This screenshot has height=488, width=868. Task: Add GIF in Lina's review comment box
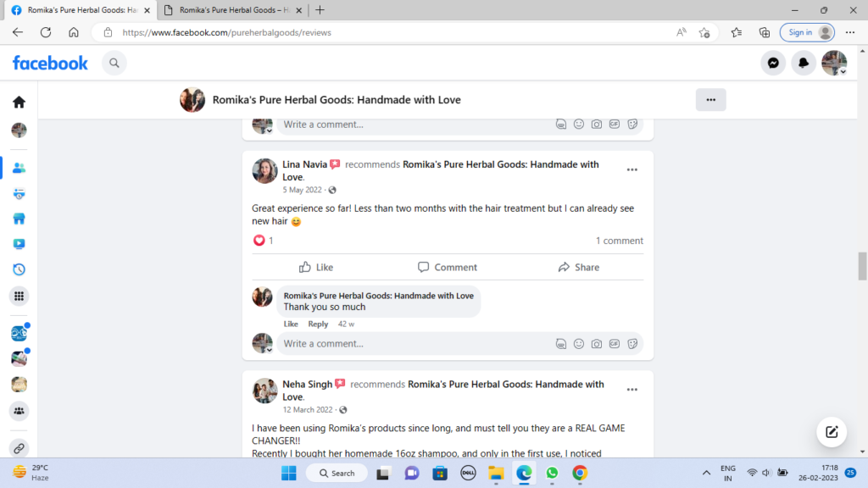coord(615,344)
